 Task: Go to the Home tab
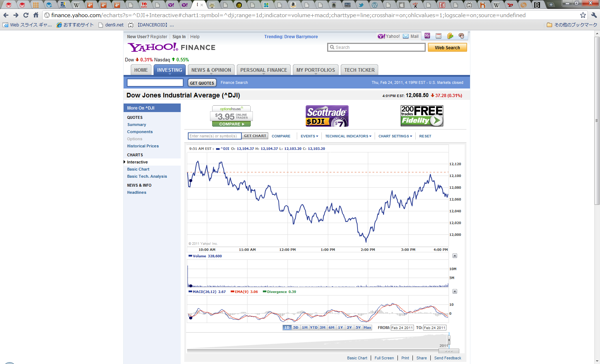[x=141, y=70]
